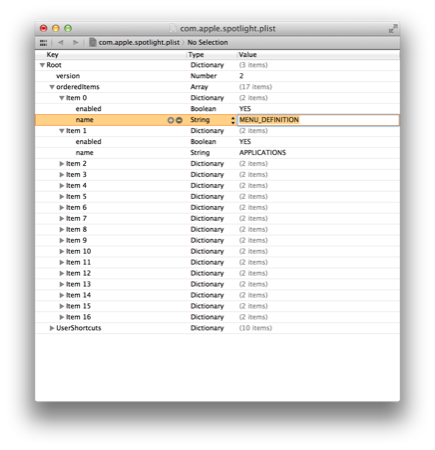Click the fullscreen arrows in title bar
This screenshot has width=435, height=450.
click(393, 28)
